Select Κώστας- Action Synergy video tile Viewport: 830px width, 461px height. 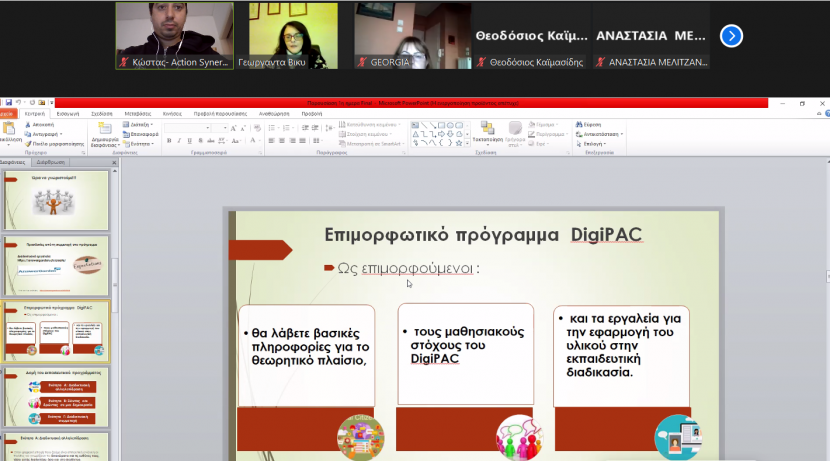tap(174, 36)
